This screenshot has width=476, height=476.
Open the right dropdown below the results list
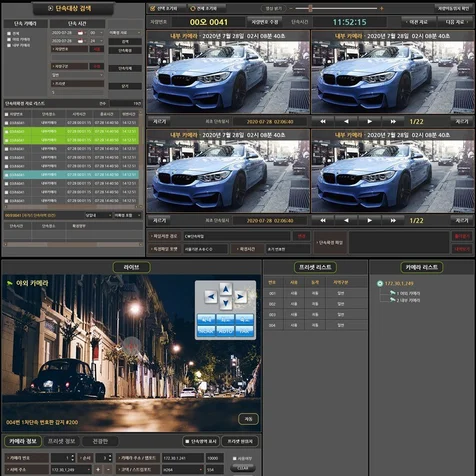pyautogui.click(x=128, y=216)
